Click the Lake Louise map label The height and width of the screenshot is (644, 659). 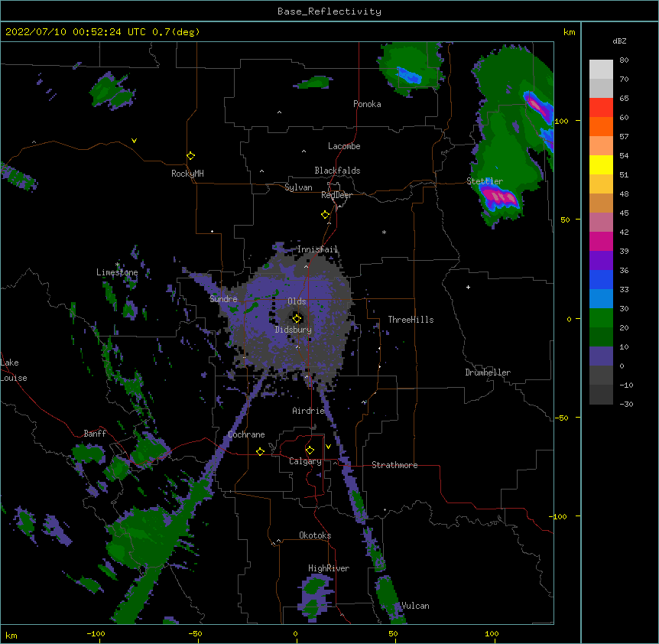coord(14,370)
